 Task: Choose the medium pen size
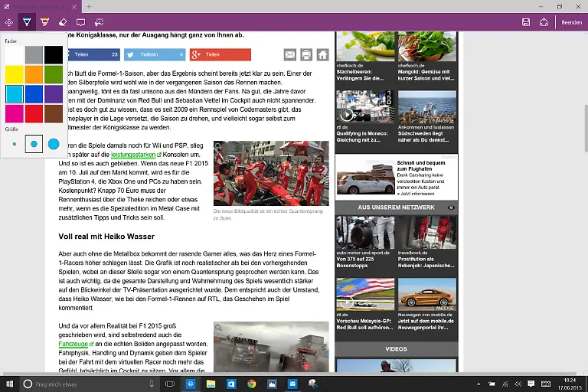(34, 144)
